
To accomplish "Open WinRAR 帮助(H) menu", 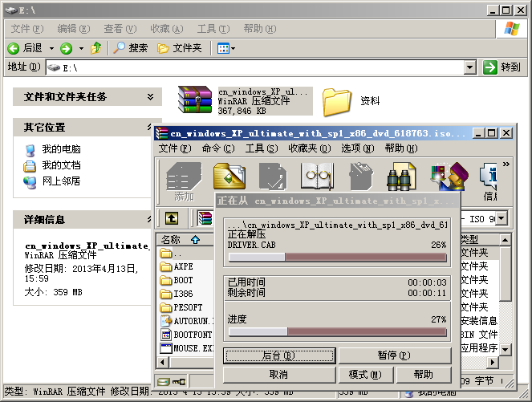I will pos(401,148).
